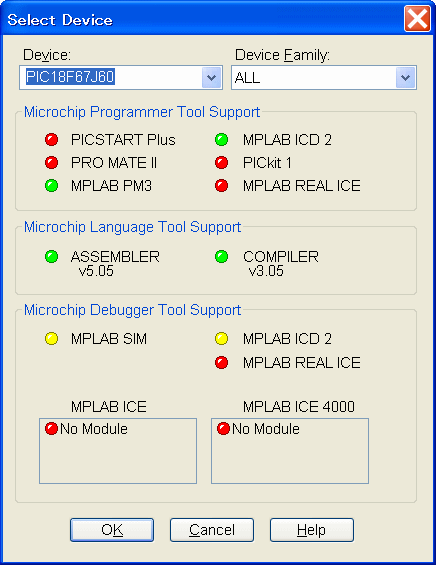The width and height of the screenshot is (436, 565).
Task: Click yellow MPLAB ICD 2 debugger indicator
Action: point(221,339)
